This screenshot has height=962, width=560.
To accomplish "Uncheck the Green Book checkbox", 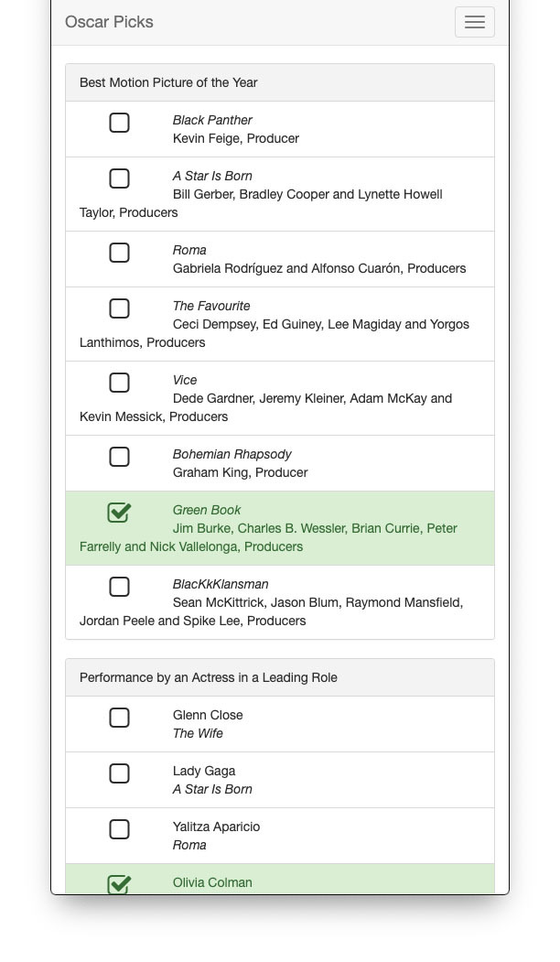I will 119,513.
